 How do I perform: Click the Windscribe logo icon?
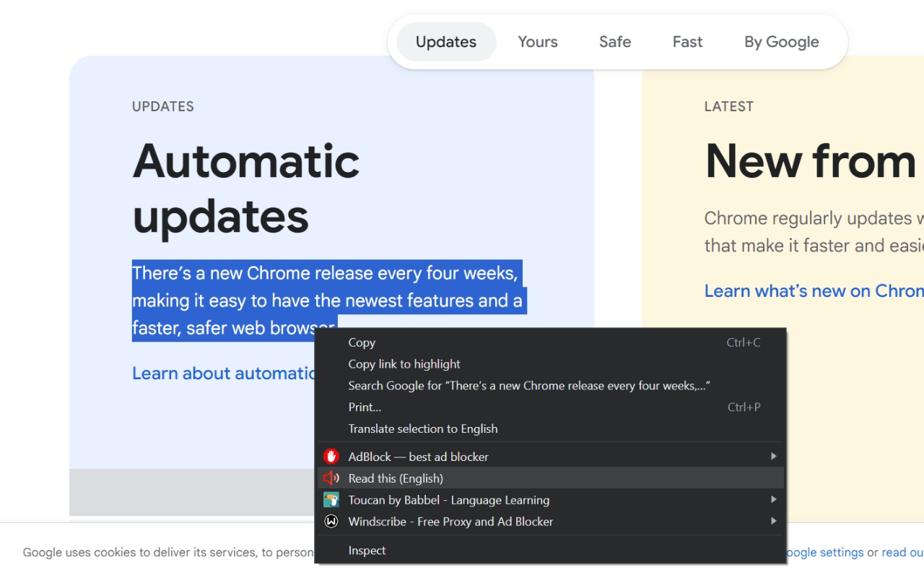pos(331,522)
